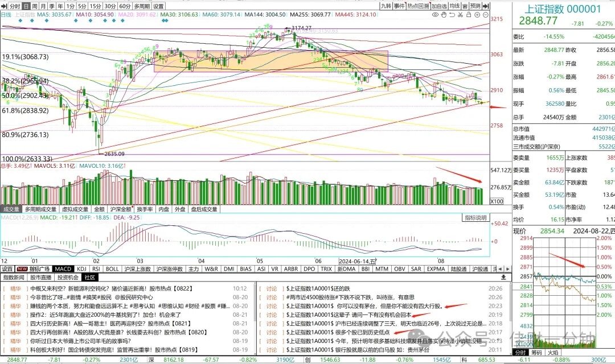The image size is (615, 364).
Task: Select the EXPMA indicator
Action: 436,269
